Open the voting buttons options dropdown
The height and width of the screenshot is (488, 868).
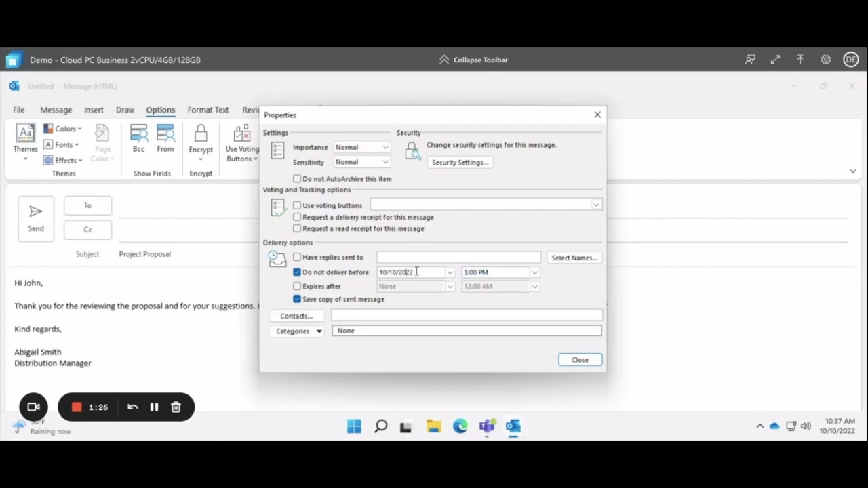click(596, 205)
